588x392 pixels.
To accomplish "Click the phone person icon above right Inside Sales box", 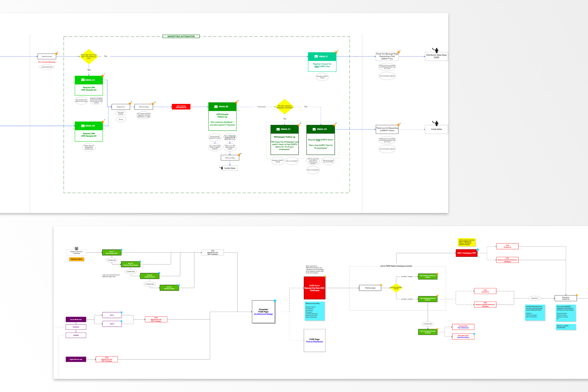I will (x=435, y=123).
